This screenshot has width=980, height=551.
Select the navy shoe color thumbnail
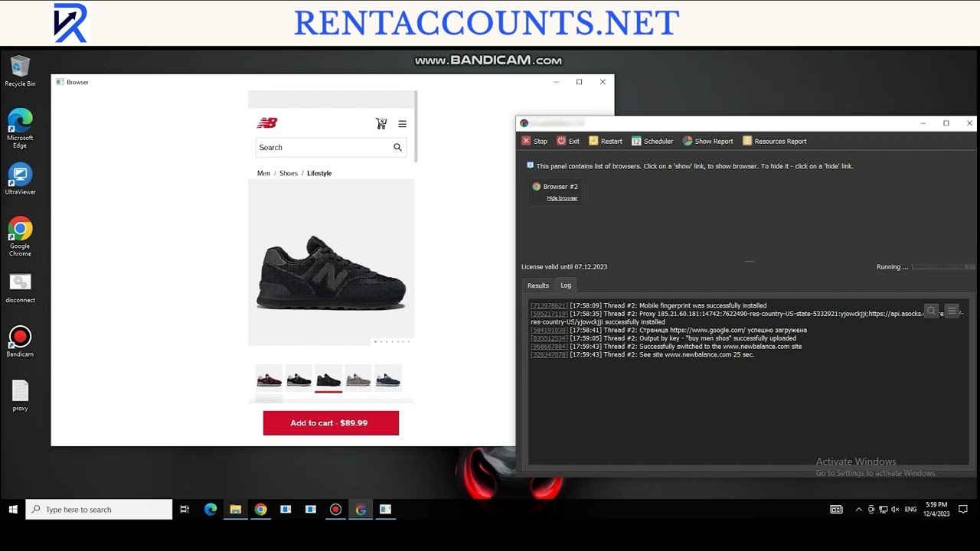[x=388, y=379]
